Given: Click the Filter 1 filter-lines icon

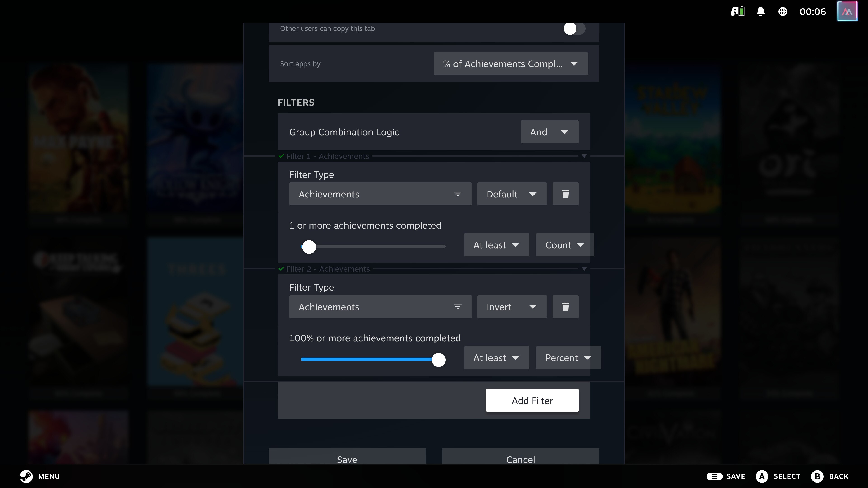Looking at the screenshot, I should point(457,194).
